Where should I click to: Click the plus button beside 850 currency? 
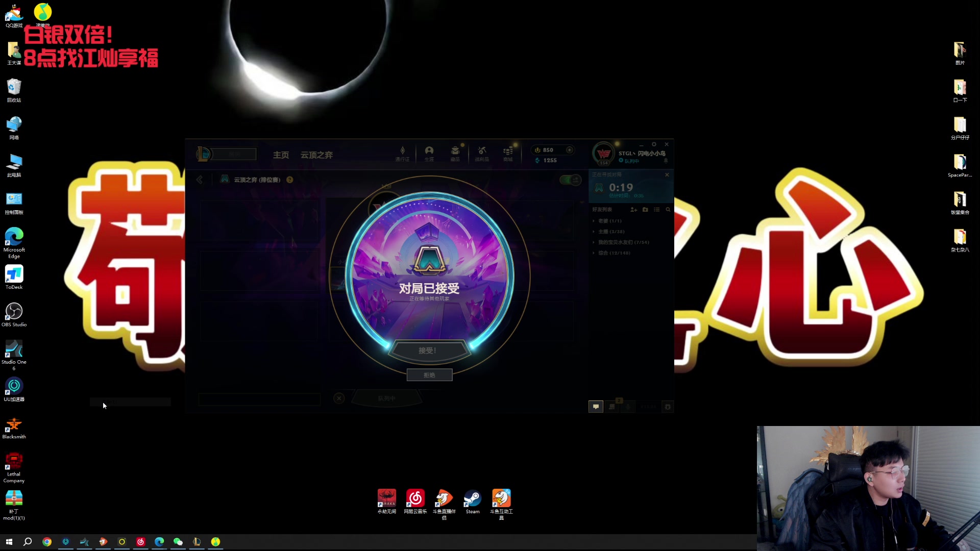point(570,150)
